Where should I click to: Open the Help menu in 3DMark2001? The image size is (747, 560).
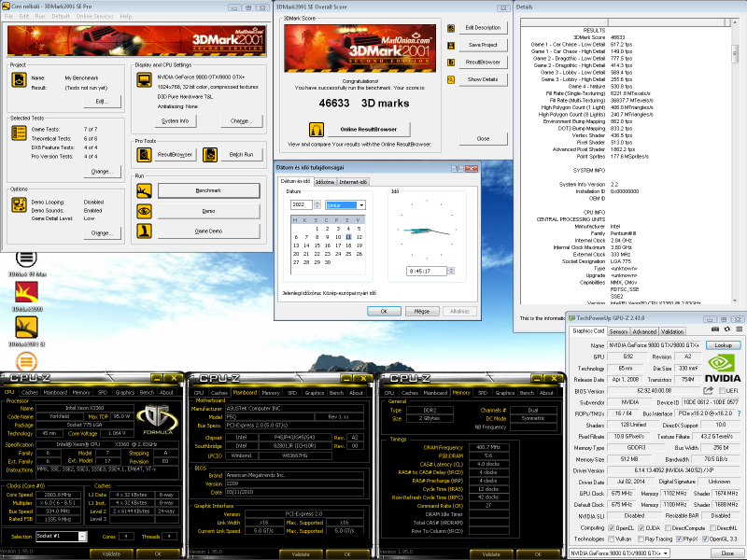(126, 16)
